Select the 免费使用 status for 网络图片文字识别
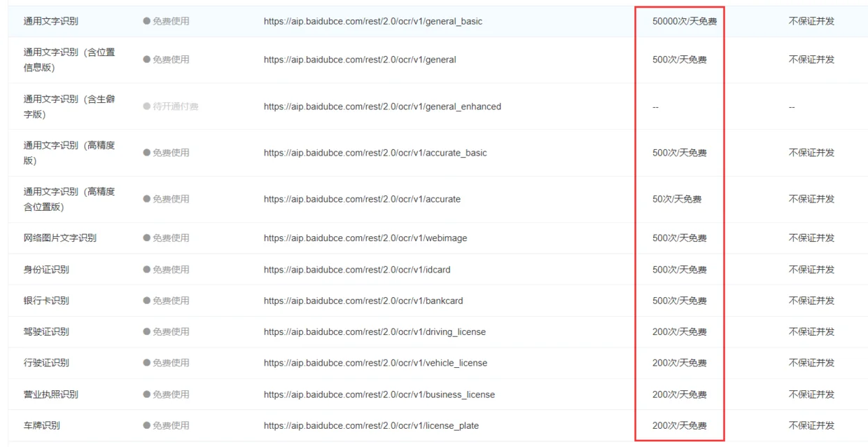 (x=167, y=238)
